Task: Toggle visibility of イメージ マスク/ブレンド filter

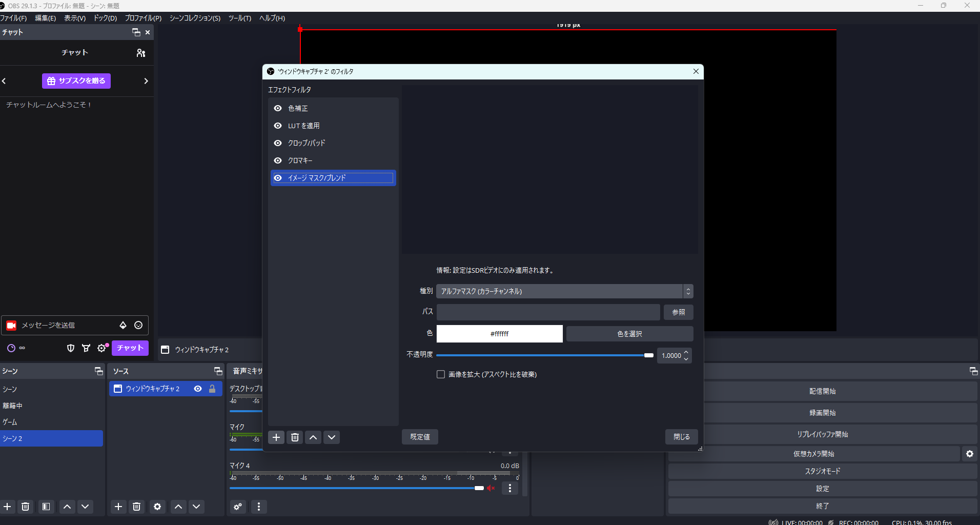Action: (x=278, y=178)
